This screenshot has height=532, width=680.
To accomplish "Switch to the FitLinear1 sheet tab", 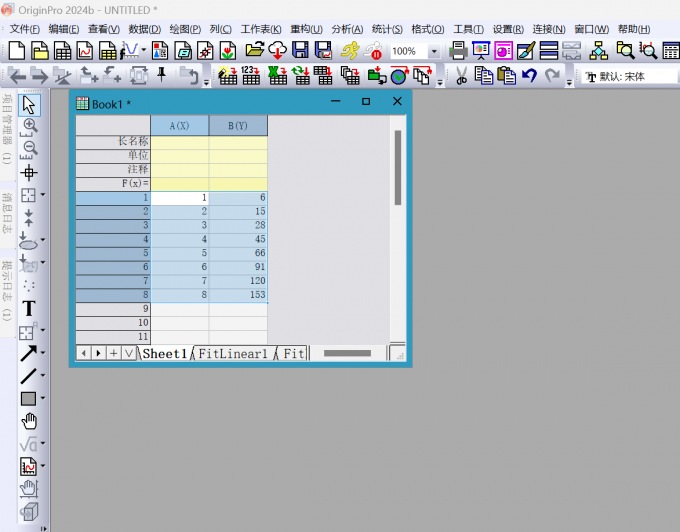I will pos(233,354).
